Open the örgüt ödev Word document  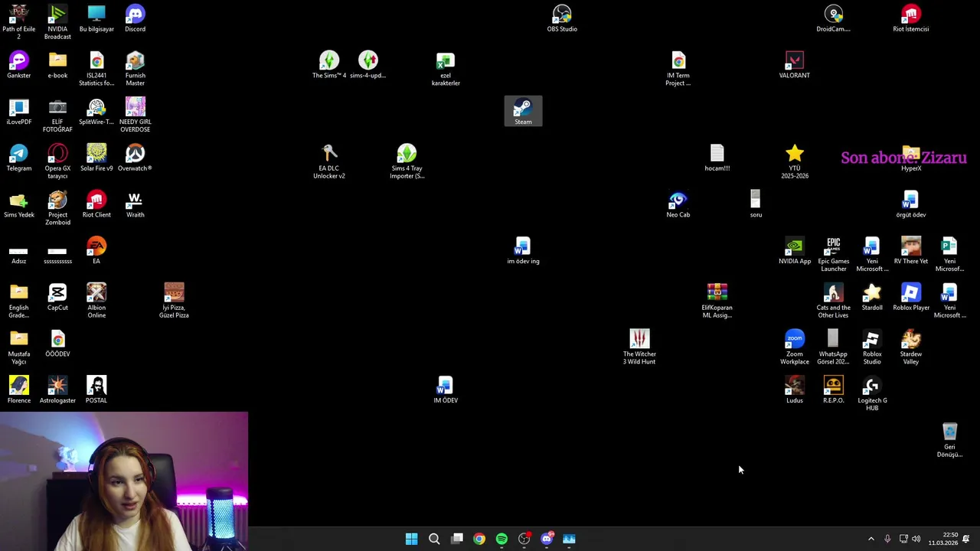coord(910,204)
